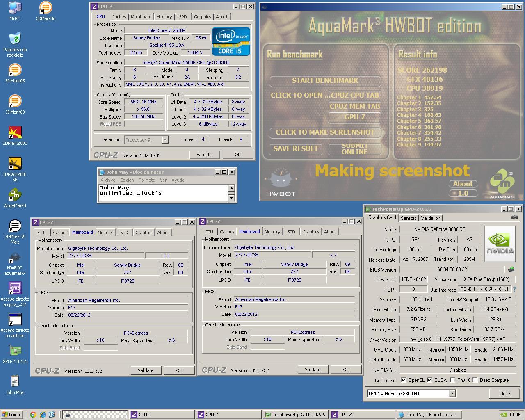
Task: Toggle the OpenCL checkbox in GPU-Z
Action: click(x=404, y=380)
